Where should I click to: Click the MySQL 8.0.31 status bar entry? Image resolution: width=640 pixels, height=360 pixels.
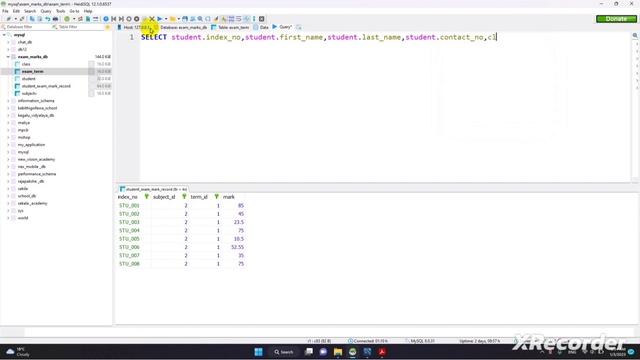pyautogui.click(x=420, y=341)
